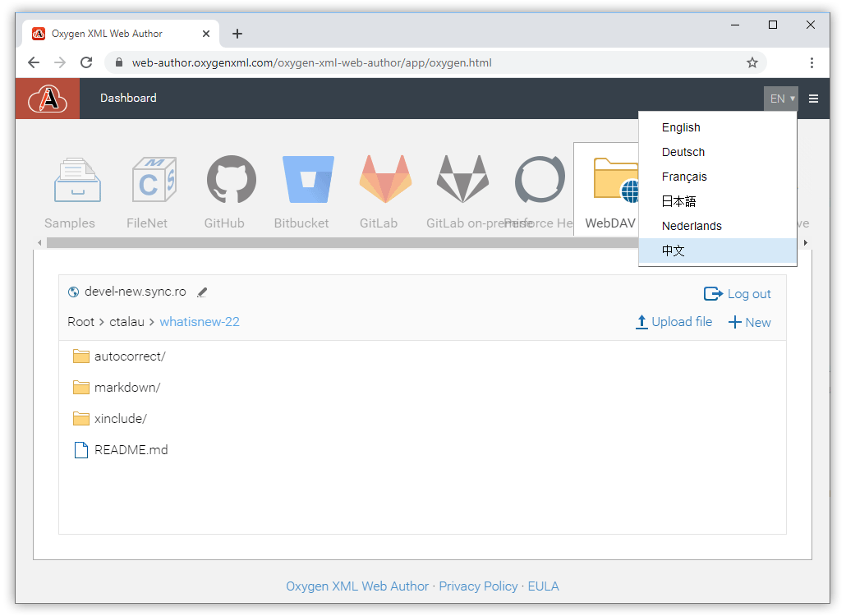Open the Samples connector icon

(77, 180)
